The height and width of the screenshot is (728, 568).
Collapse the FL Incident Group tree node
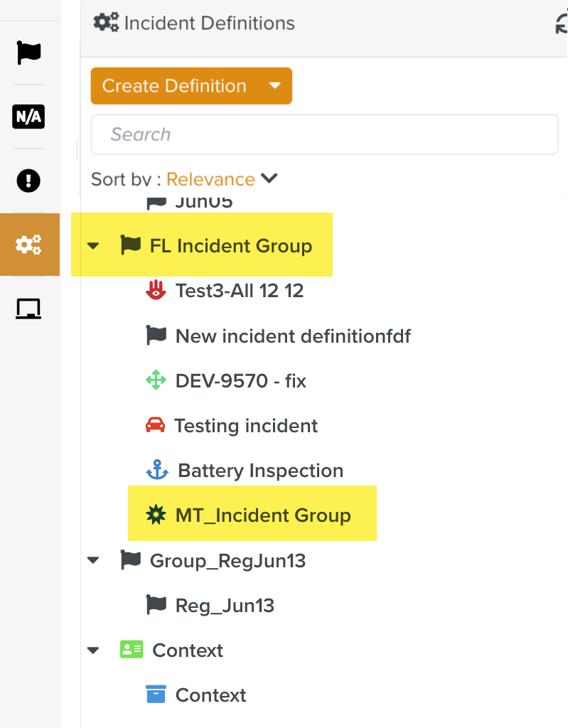93,247
